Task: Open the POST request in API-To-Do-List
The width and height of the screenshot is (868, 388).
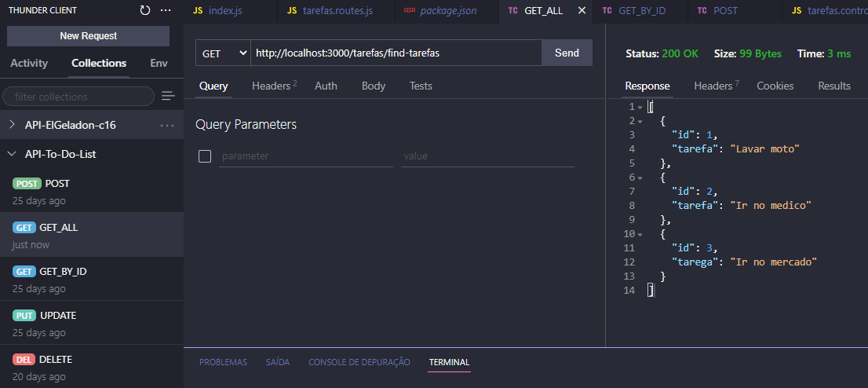Action: point(92,191)
